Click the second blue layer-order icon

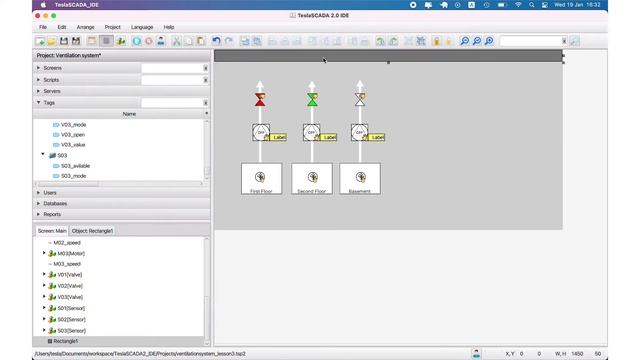(257, 41)
